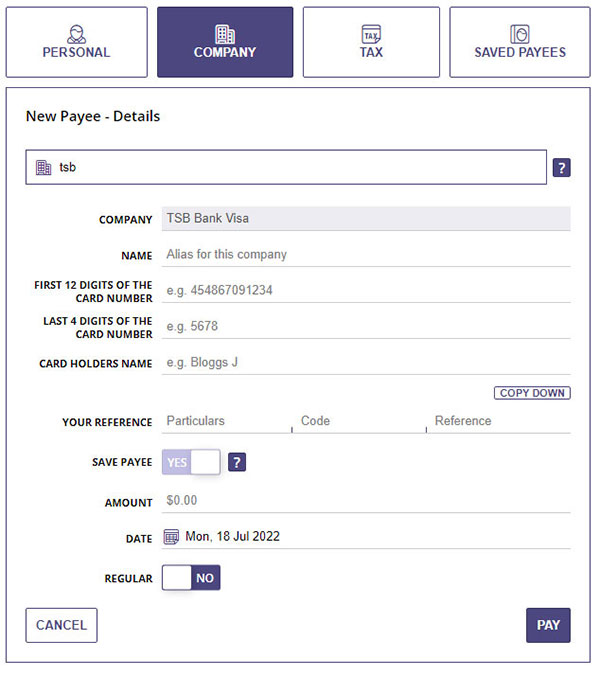The width and height of the screenshot is (600, 676).
Task: Open the Tax tab
Action: click(371, 42)
